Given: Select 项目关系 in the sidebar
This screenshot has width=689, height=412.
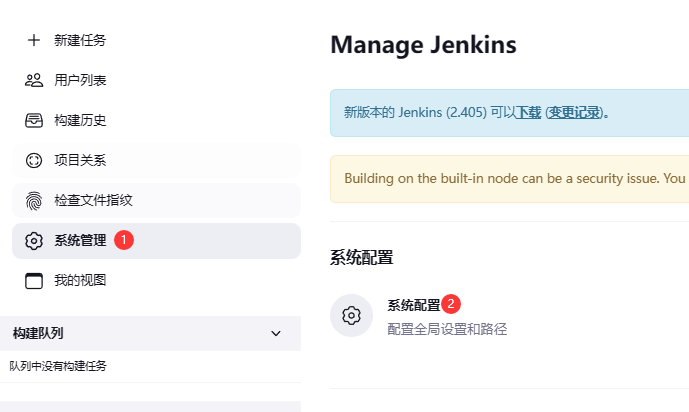Looking at the screenshot, I should tap(156, 160).
